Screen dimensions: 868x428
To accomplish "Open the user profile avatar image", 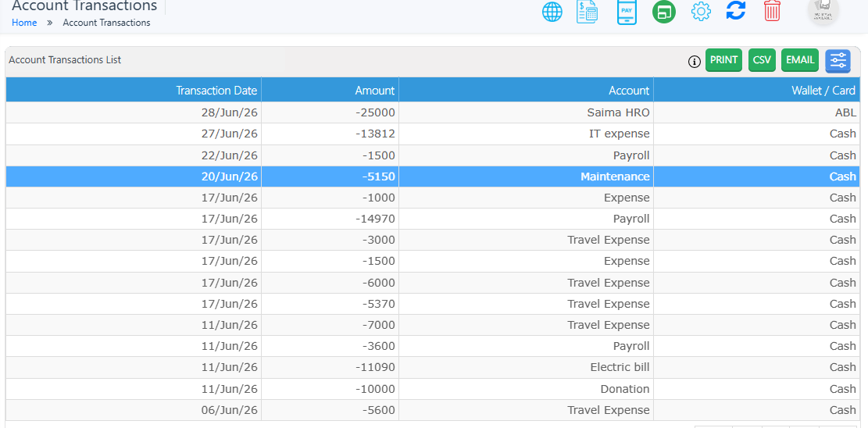I will [x=823, y=10].
